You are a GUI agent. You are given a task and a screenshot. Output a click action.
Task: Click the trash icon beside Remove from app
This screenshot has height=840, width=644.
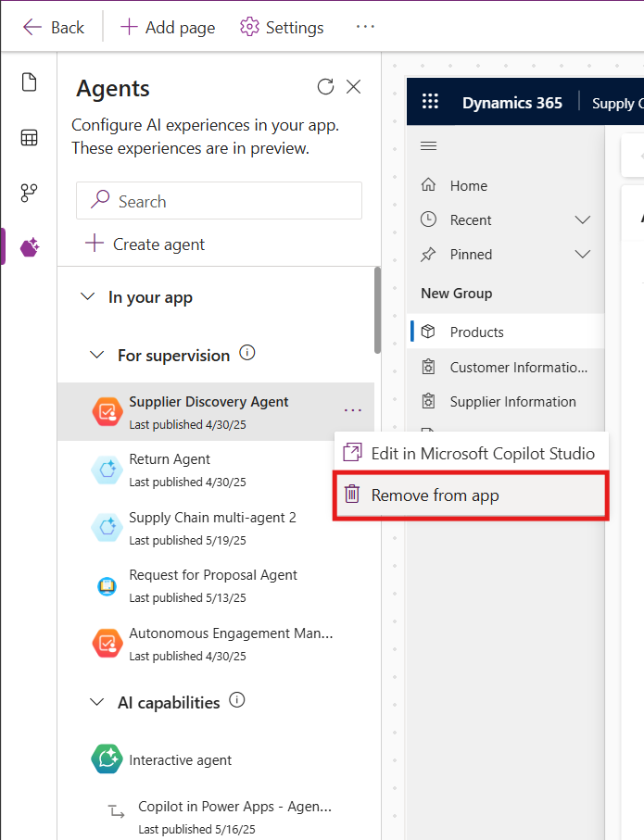(x=352, y=494)
